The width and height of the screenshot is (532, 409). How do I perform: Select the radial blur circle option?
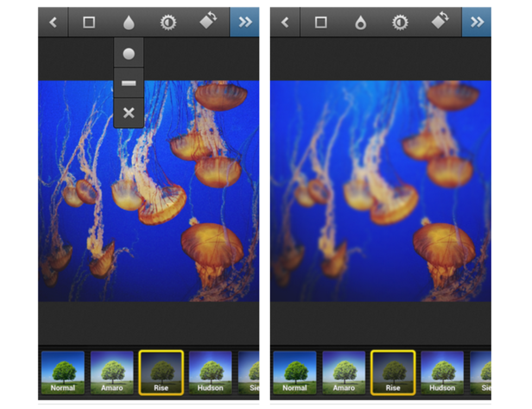pos(129,54)
